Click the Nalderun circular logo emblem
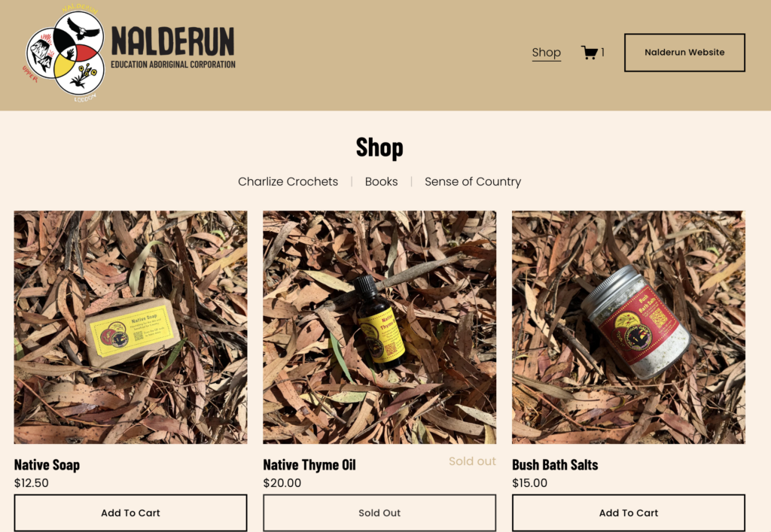Screen dimensions: 771x532 click(x=65, y=53)
